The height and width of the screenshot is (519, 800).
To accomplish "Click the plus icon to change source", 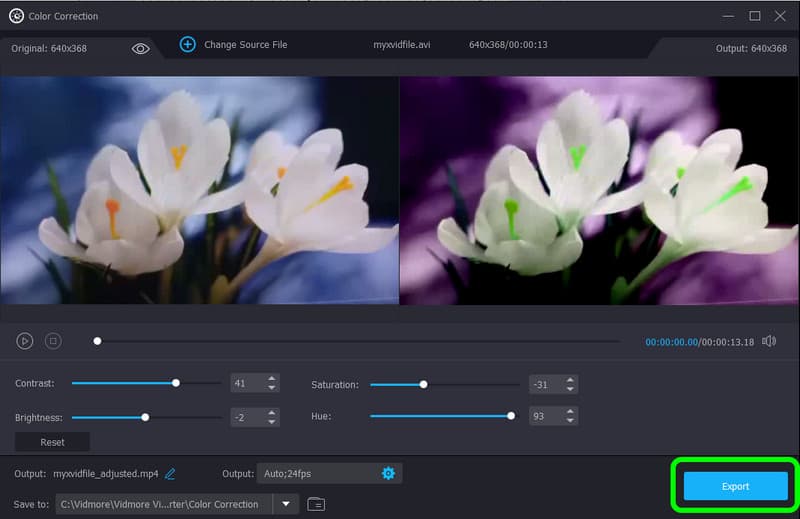I will [187, 45].
